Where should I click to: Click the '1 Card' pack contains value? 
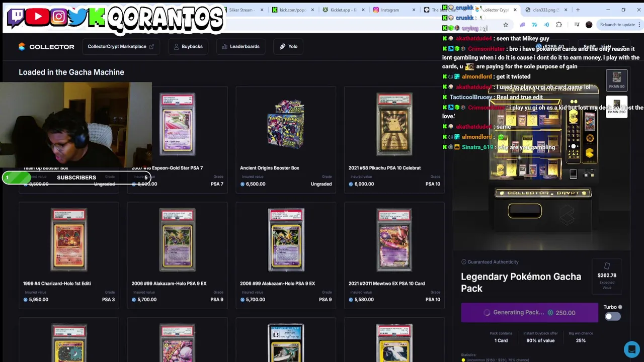[x=501, y=340]
